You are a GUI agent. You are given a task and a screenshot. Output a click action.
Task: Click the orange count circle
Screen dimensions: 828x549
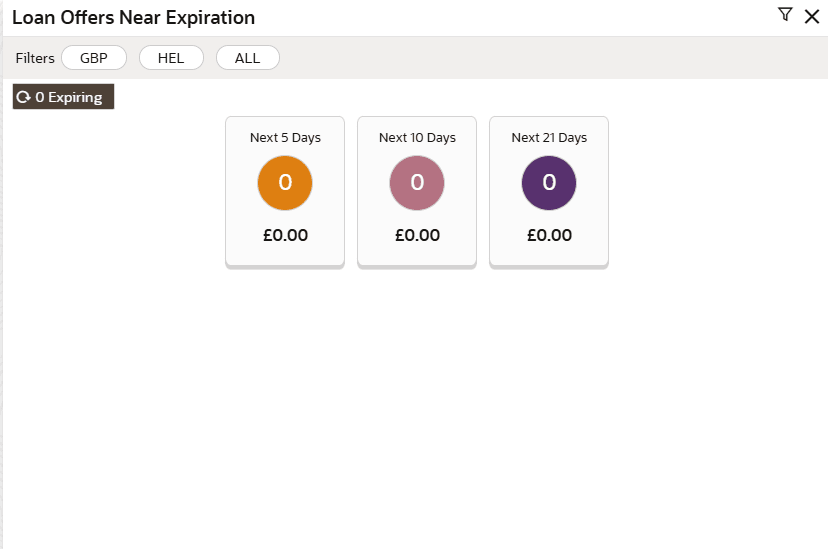pyautogui.click(x=285, y=183)
